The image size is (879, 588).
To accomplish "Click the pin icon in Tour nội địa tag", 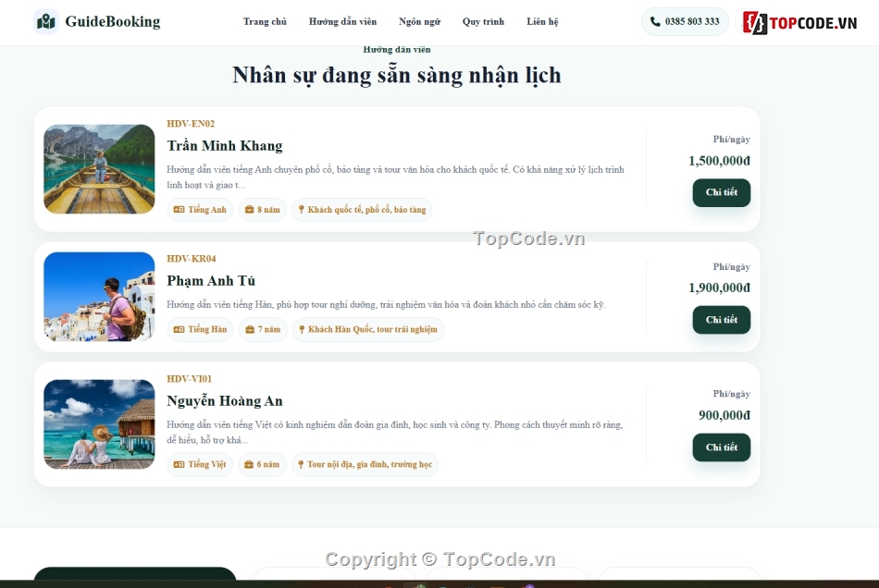I will coord(301,465).
